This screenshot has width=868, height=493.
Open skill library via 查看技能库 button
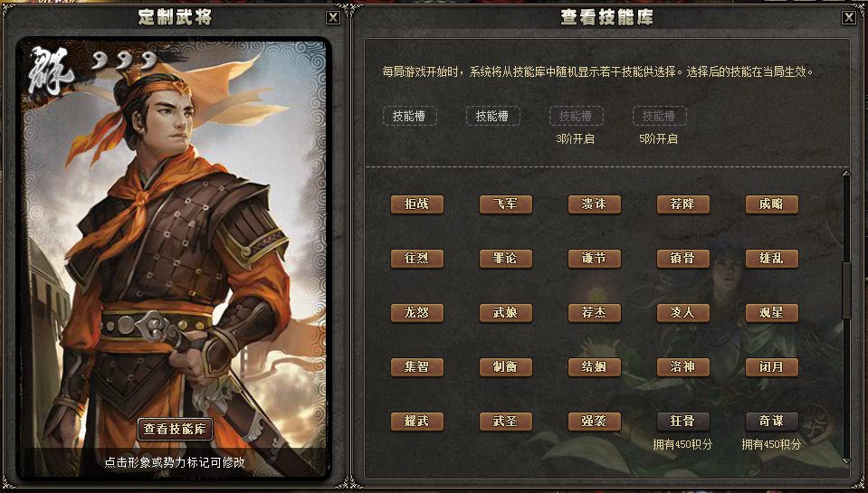(175, 429)
